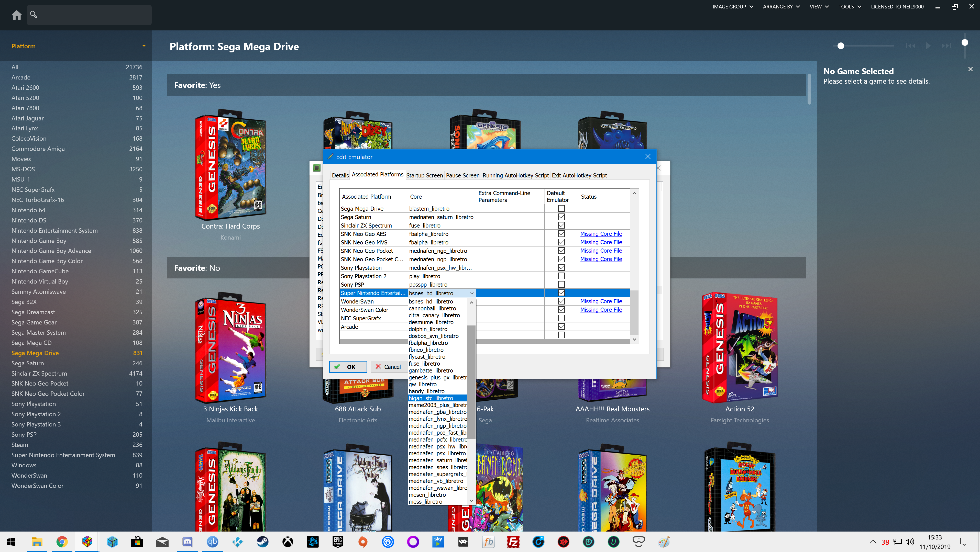Close the Edit Emulator dialog
The width and height of the screenshot is (980, 552).
pos(647,157)
